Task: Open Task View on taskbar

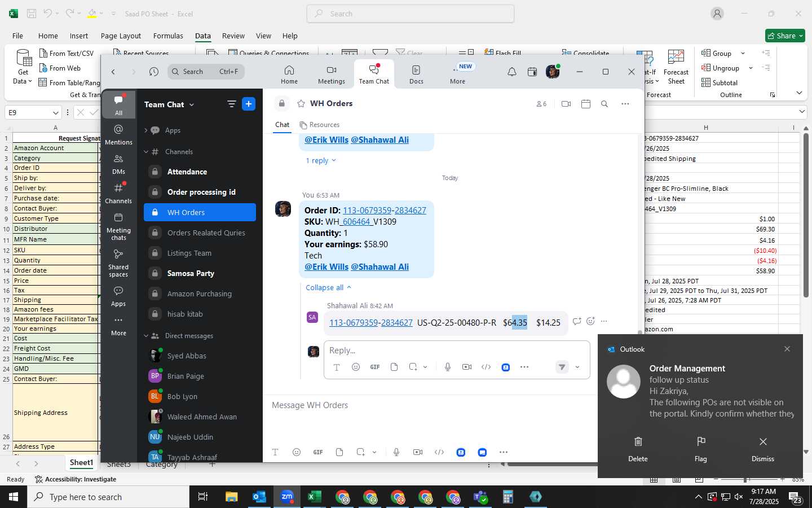Action: pyautogui.click(x=203, y=497)
